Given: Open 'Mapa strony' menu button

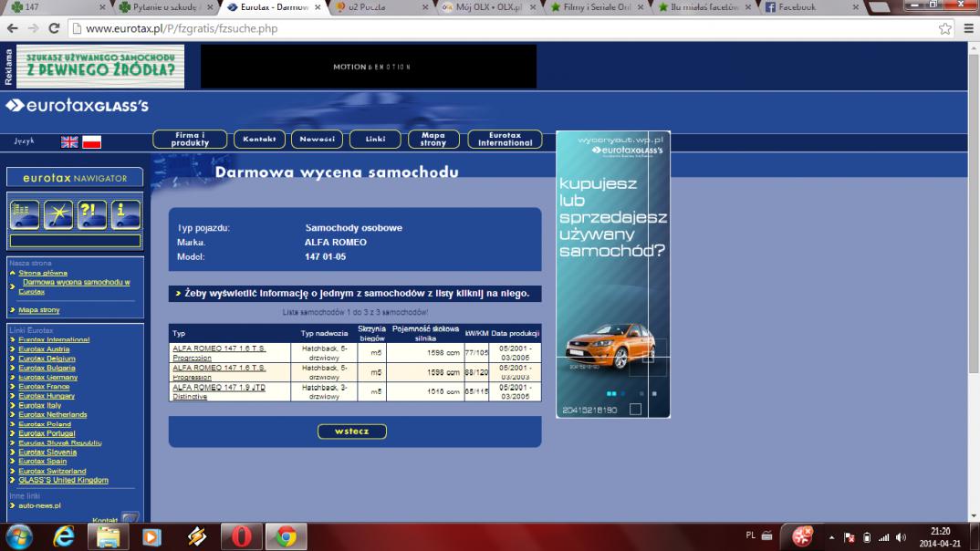Looking at the screenshot, I should point(433,140).
